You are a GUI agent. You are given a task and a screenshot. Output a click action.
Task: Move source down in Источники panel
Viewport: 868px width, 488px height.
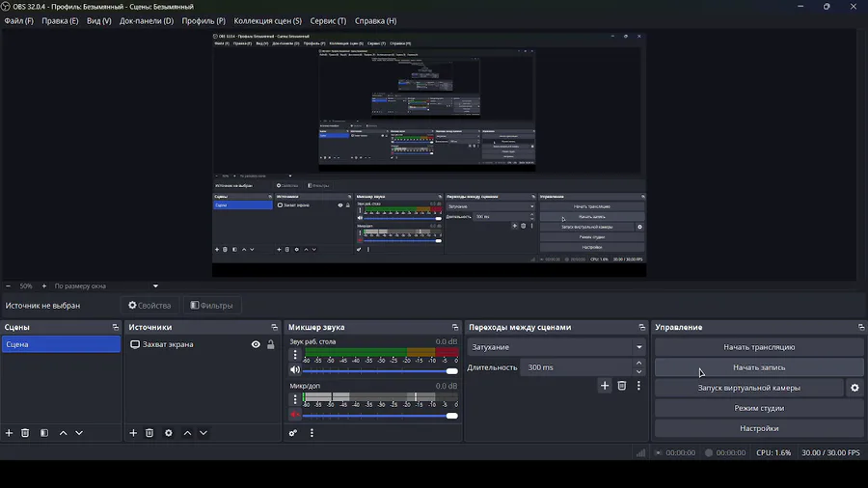point(203,433)
